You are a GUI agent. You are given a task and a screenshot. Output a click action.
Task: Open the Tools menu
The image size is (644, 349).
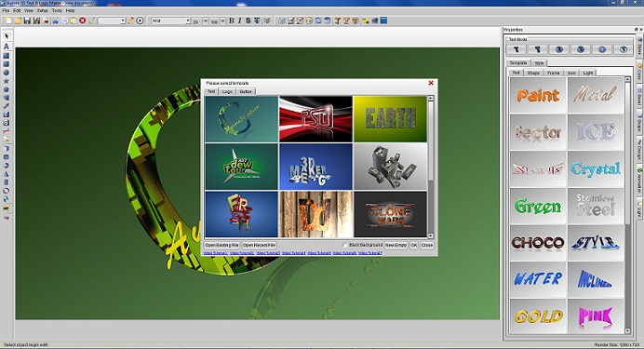coord(57,10)
